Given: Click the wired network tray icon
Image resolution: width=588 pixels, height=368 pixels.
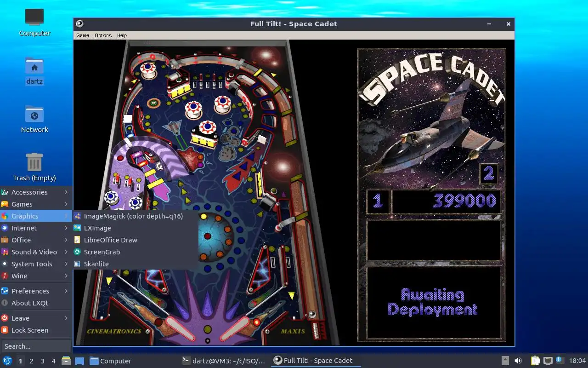Looking at the screenshot, I should [x=548, y=361].
